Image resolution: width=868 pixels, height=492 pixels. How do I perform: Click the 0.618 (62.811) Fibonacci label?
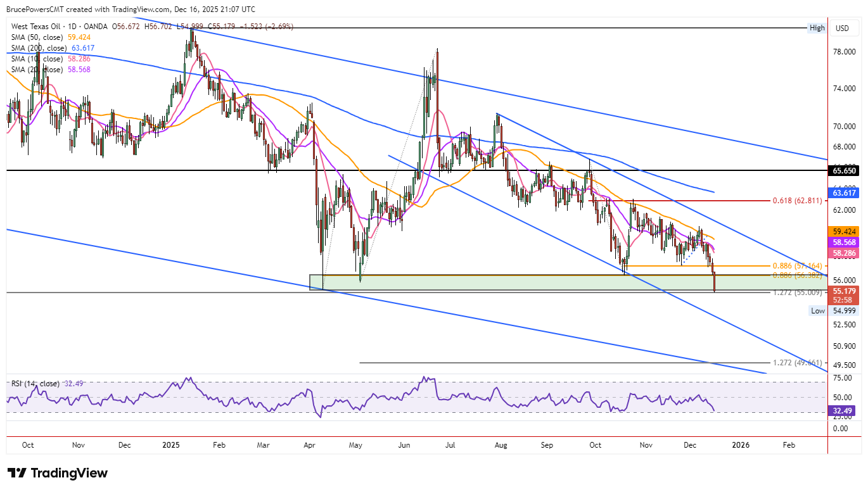(797, 201)
